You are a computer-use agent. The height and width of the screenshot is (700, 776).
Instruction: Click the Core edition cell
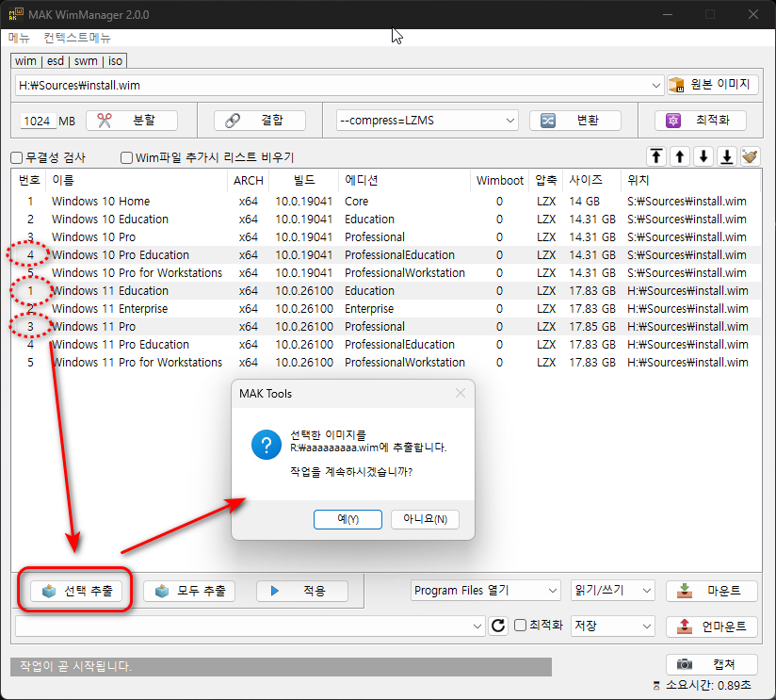pos(356,202)
